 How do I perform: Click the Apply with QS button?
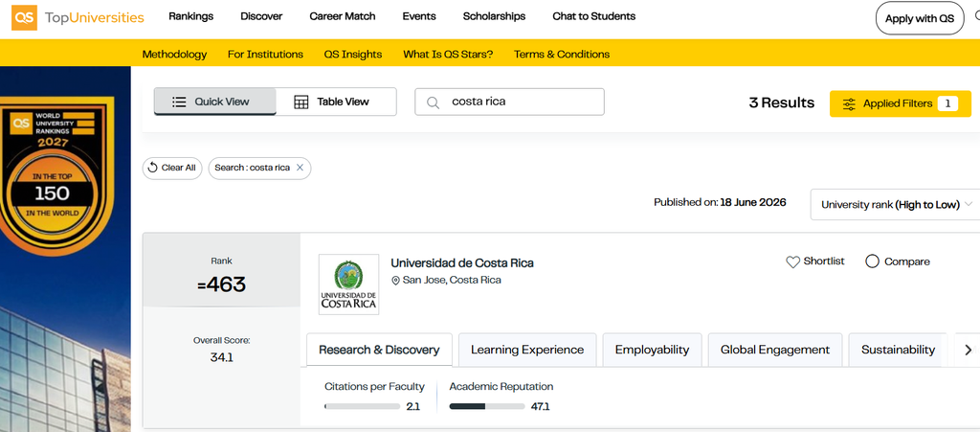tap(920, 18)
